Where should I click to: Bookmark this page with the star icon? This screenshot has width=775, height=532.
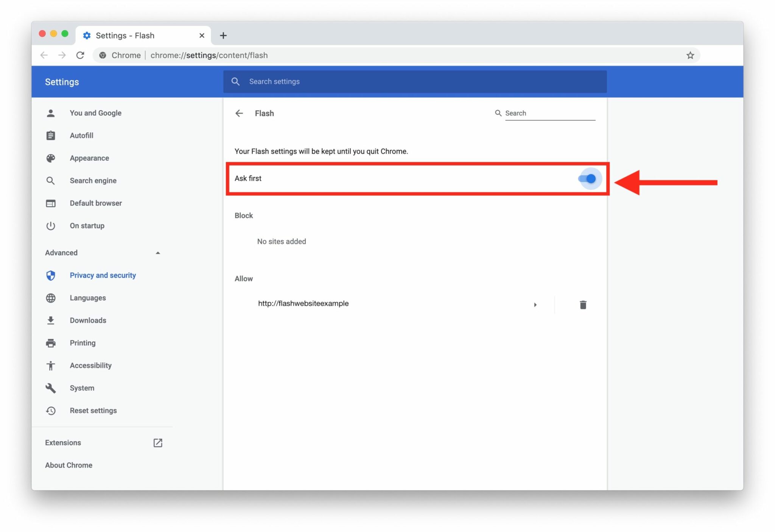coord(691,55)
